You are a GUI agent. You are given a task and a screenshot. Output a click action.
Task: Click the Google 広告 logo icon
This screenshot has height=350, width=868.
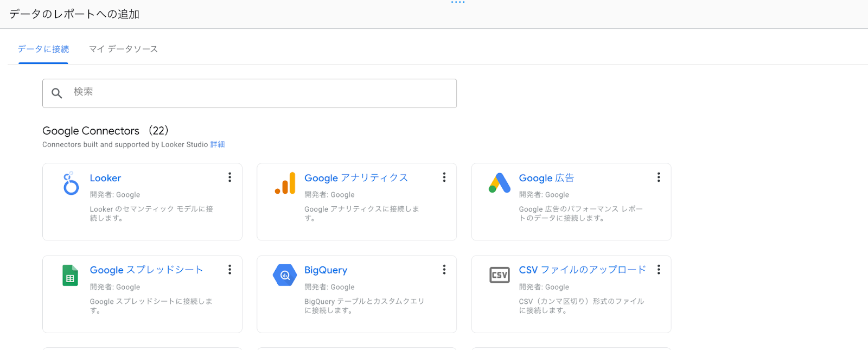click(x=500, y=183)
